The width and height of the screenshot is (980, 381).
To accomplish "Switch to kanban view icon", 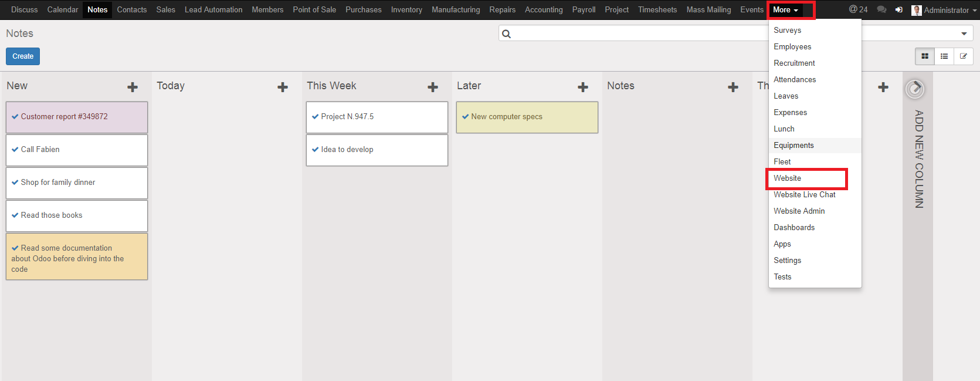I will coord(925,56).
